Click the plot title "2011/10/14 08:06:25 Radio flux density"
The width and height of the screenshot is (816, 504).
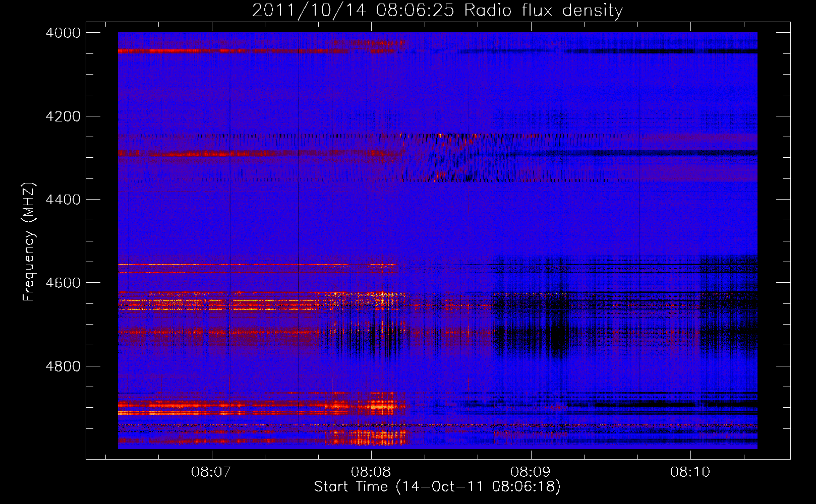click(x=437, y=10)
